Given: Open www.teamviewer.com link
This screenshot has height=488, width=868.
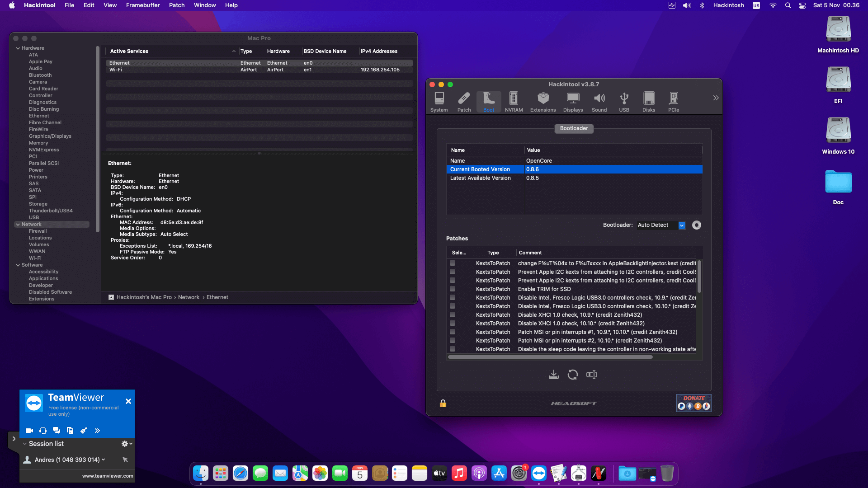Looking at the screenshot, I should [108, 476].
